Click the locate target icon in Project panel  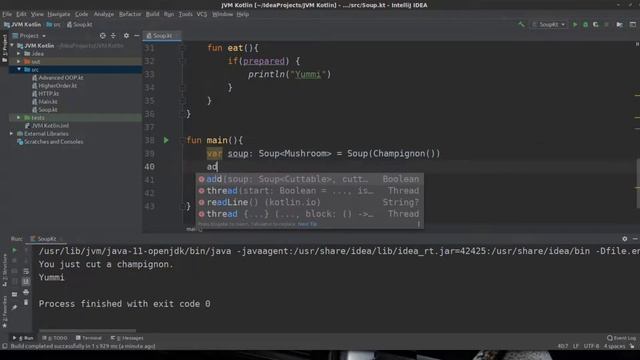[x=102, y=36]
